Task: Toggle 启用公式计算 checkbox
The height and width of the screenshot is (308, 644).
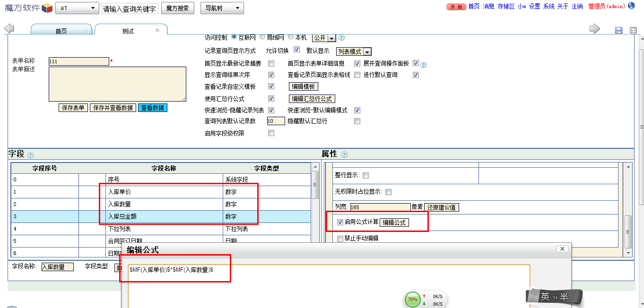Action: [x=340, y=222]
